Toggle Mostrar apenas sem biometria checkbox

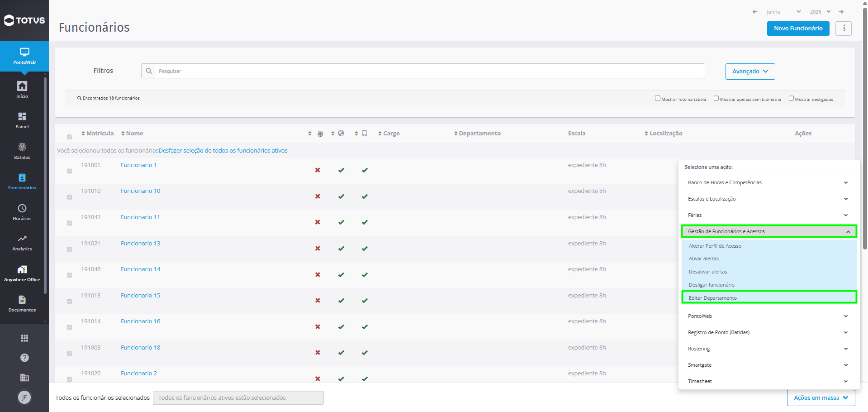coord(716,98)
